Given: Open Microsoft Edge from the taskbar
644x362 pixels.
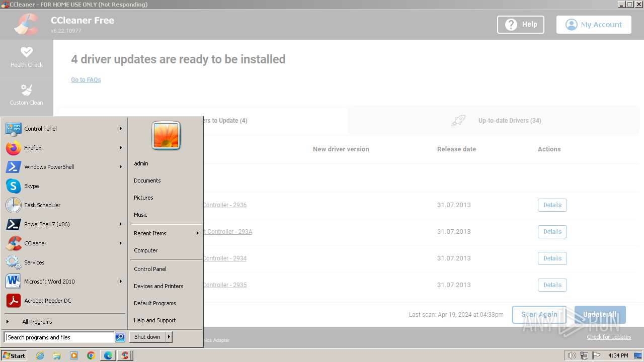Looking at the screenshot, I should [108, 355].
